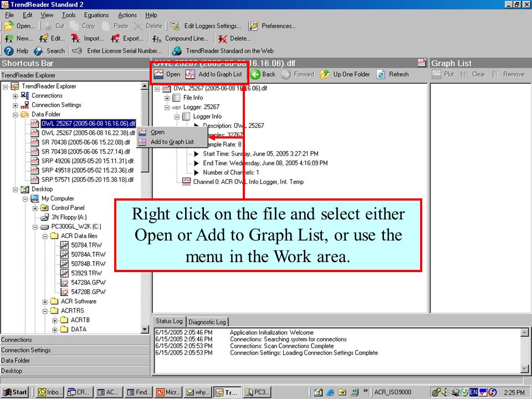This screenshot has width=532, height=399.
Task: Open Preferences from the toolbar
Action: click(272, 26)
